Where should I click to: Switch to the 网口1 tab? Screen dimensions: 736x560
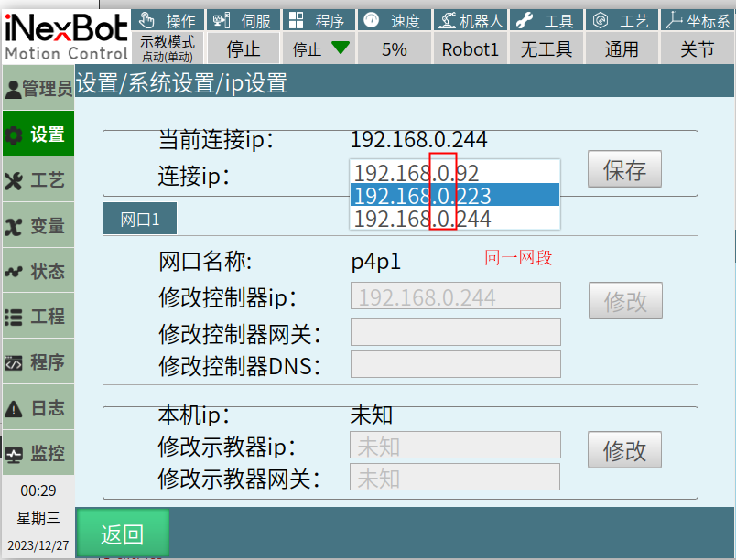(x=139, y=220)
